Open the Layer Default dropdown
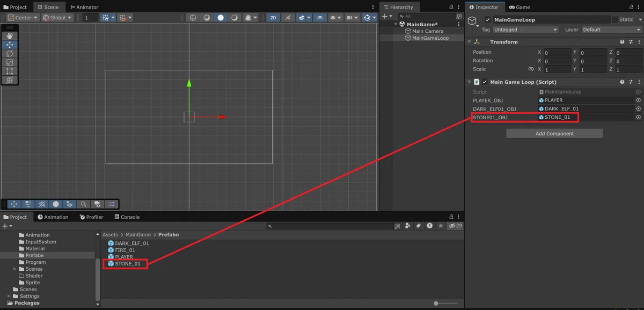The width and height of the screenshot is (644, 310). [612, 30]
